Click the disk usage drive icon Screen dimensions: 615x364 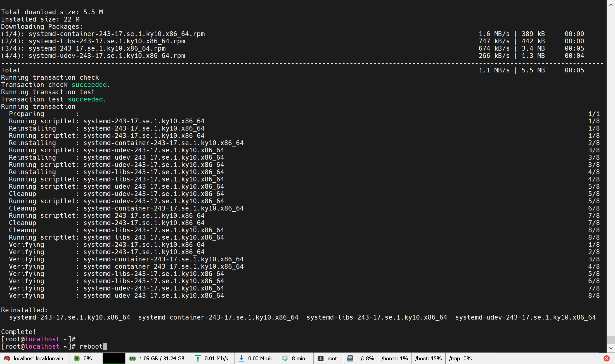click(350, 358)
